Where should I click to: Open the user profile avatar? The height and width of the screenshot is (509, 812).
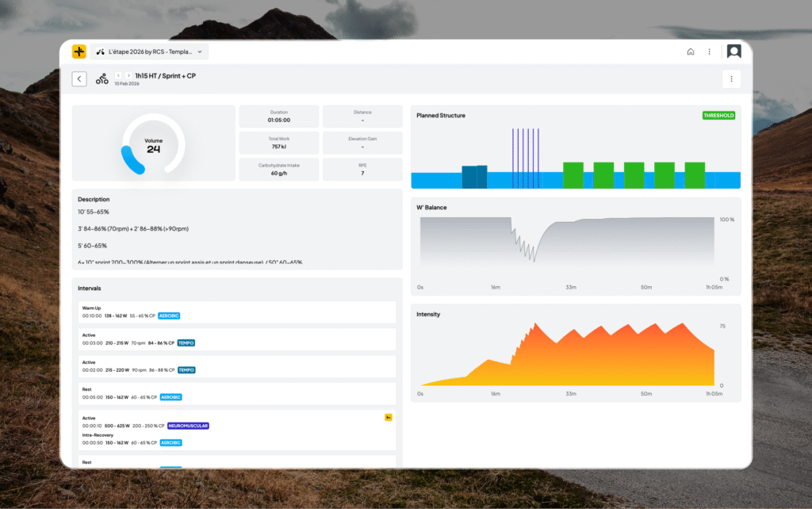734,52
